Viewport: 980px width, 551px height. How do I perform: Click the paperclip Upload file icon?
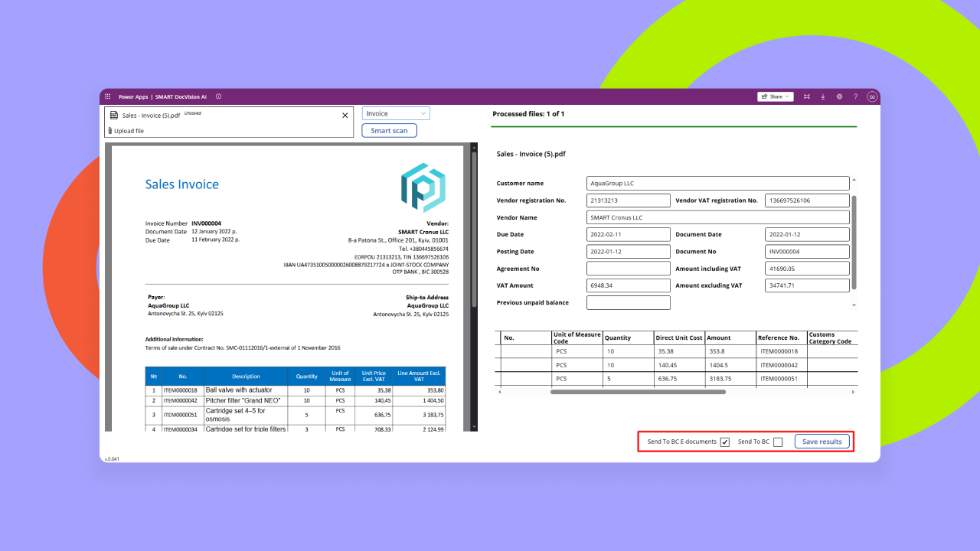(x=109, y=131)
